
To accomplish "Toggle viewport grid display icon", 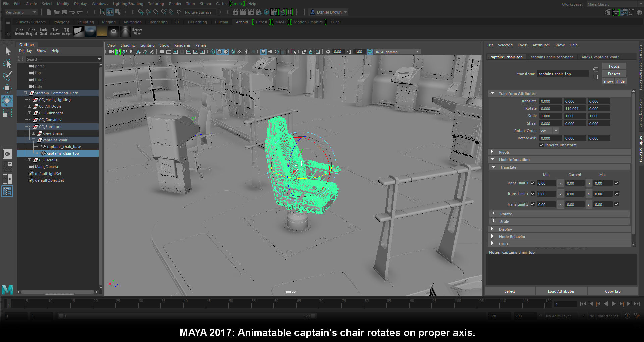I will point(162,52).
